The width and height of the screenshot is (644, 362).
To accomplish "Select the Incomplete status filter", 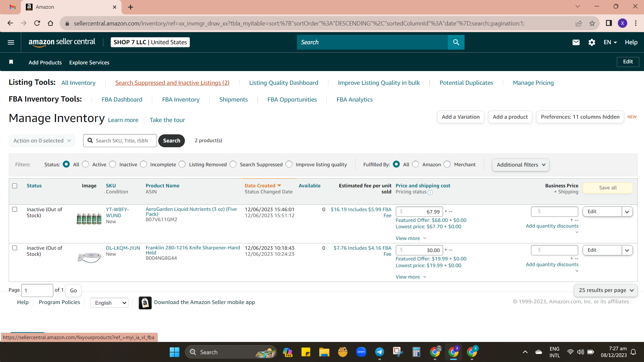I will [x=144, y=164].
